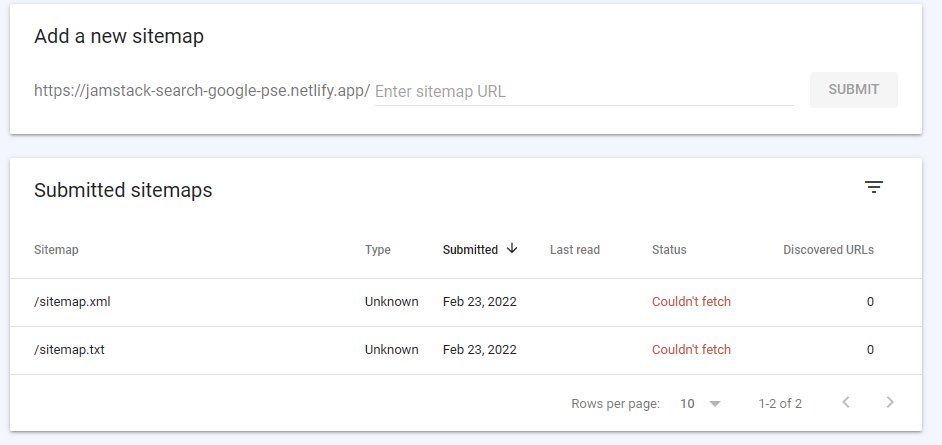Focus the Enter sitemap URL field
Viewport: 942px width, 445px height.
[584, 92]
